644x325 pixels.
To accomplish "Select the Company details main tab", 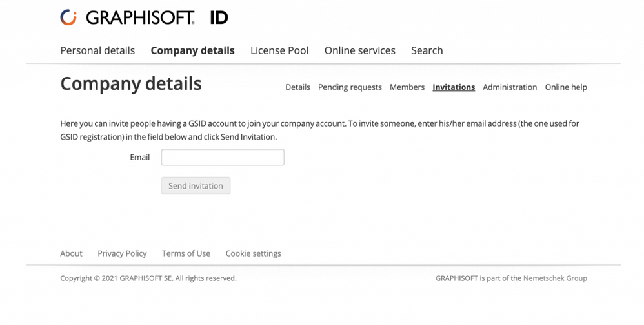I will pyautogui.click(x=193, y=50).
